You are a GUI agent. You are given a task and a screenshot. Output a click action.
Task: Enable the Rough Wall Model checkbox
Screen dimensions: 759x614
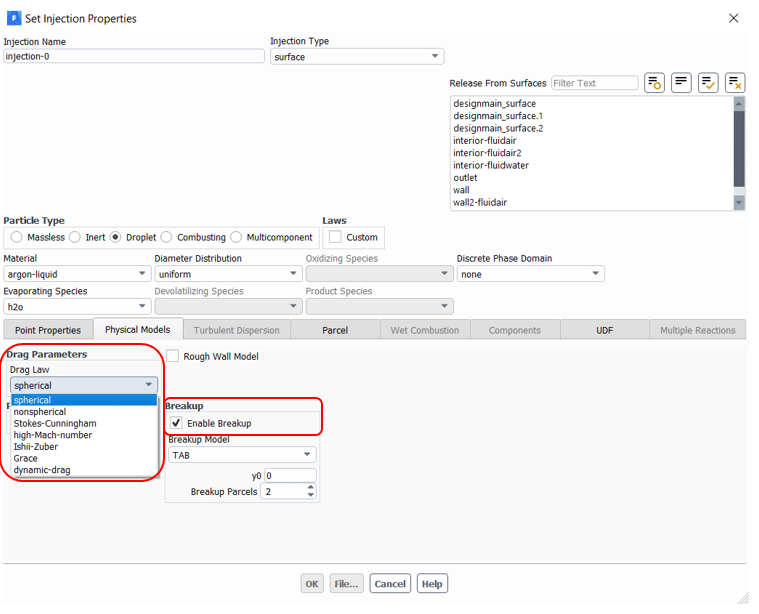tap(173, 356)
